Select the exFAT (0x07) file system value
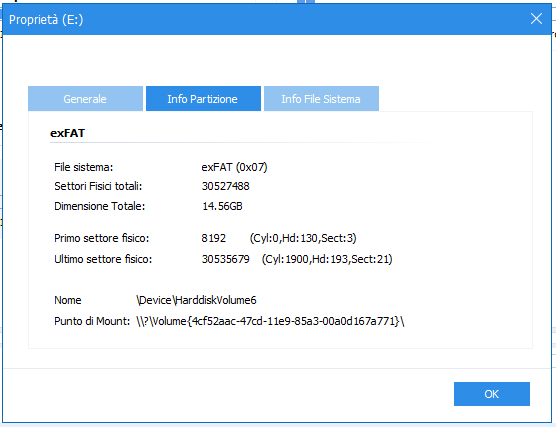Viewport: 556px width, 427px height. click(x=234, y=167)
